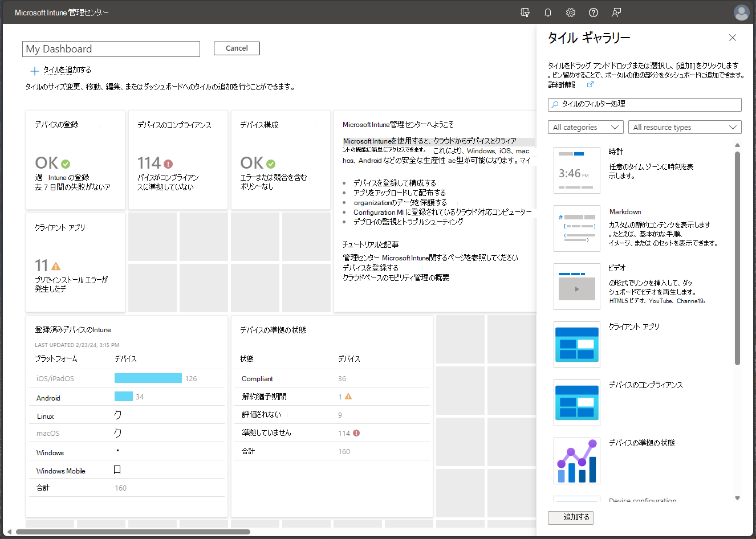Click the 追加する button in gallery
The width and height of the screenshot is (756, 539).
coord(571,517)
